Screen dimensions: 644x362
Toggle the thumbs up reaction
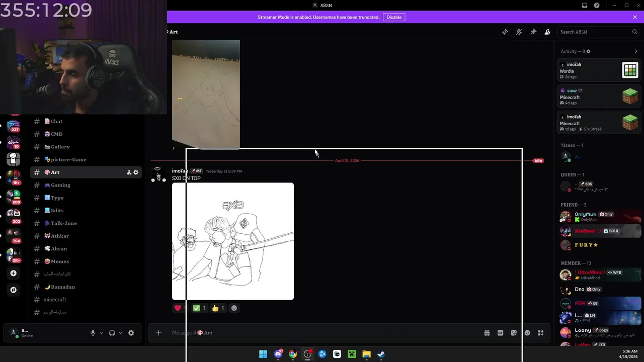click(x=218, y=308)
